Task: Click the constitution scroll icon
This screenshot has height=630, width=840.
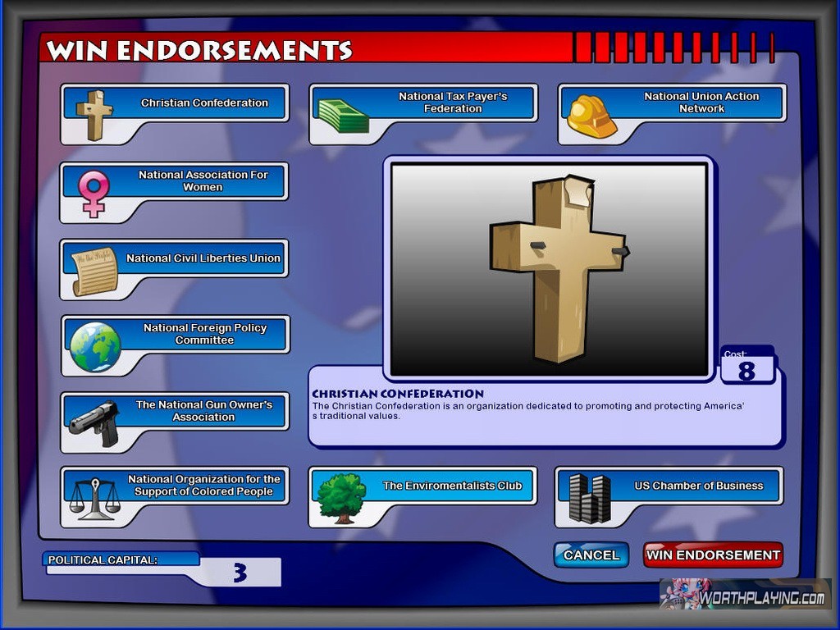Action: point(94,272)
